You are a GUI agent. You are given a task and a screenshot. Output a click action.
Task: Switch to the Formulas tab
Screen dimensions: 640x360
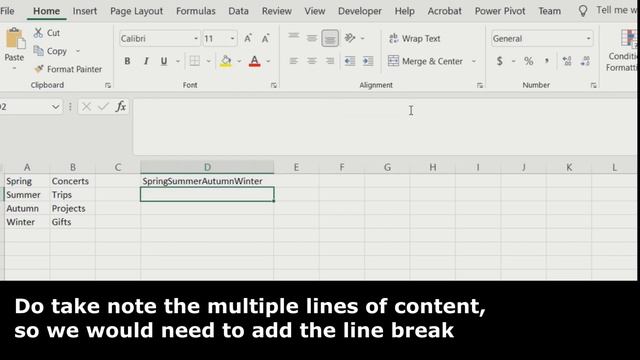pyautogui.click(x=196, y=11)
